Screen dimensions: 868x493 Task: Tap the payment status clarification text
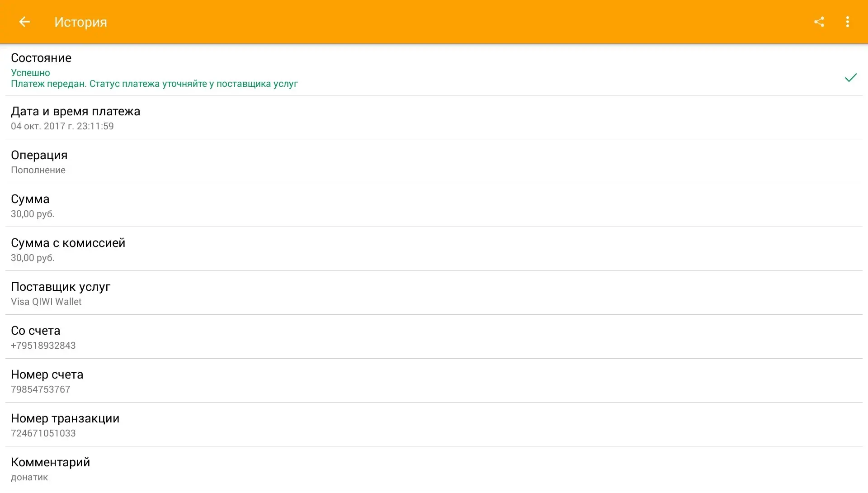pyautogui.click(x=154, y=84)
